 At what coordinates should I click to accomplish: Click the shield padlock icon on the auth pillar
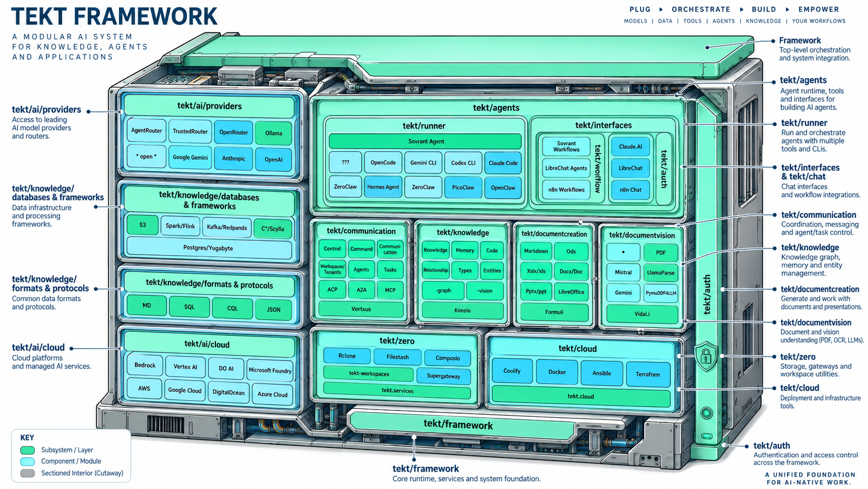pyautogui.click(x=706, y=356)
